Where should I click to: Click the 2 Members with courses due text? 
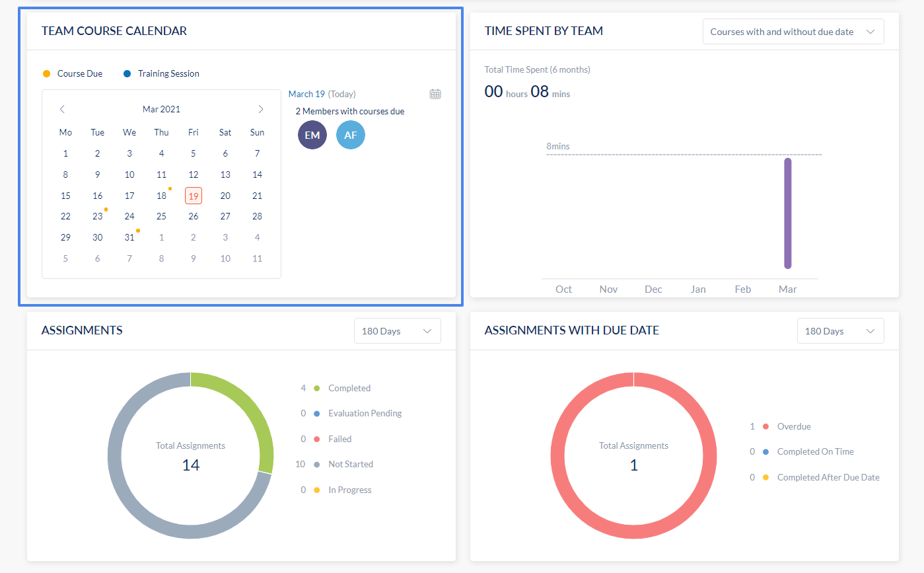(350, 111)
